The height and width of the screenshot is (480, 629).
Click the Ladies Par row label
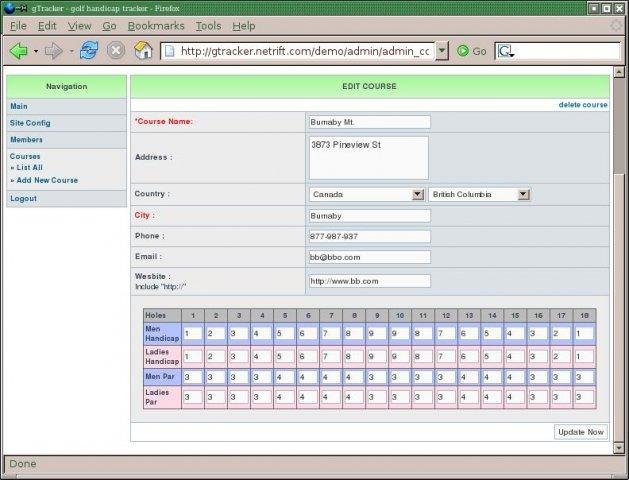[x=162, y=397]
